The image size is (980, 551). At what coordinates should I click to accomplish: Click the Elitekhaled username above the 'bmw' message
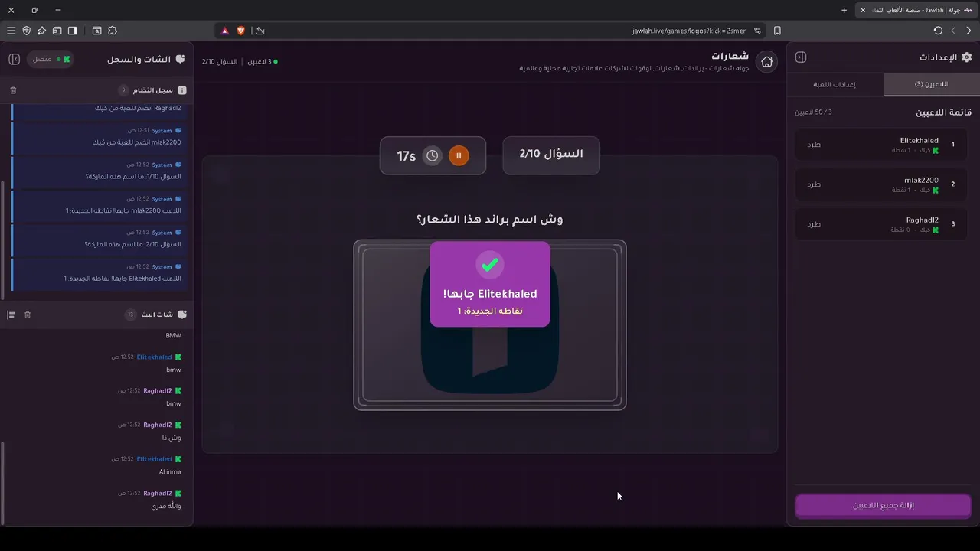coord(154,357)
